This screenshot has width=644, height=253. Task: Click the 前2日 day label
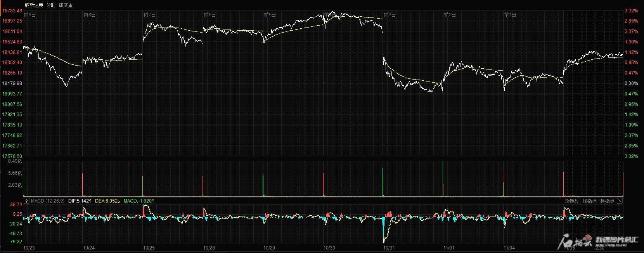click(x=450, y=15)
